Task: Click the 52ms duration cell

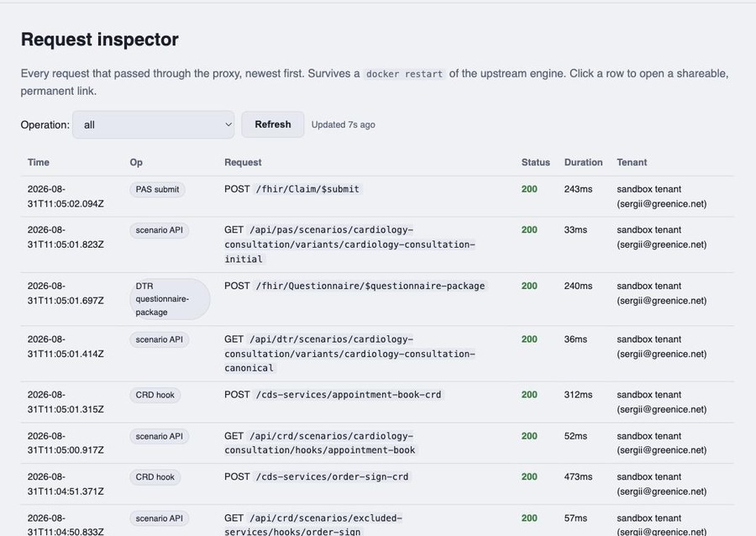Action: [x=575, y=436]
